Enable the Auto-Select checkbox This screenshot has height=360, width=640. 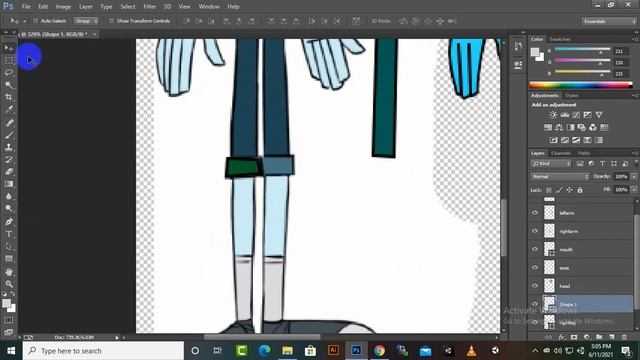pyautogui.click(x=36, y=21)
